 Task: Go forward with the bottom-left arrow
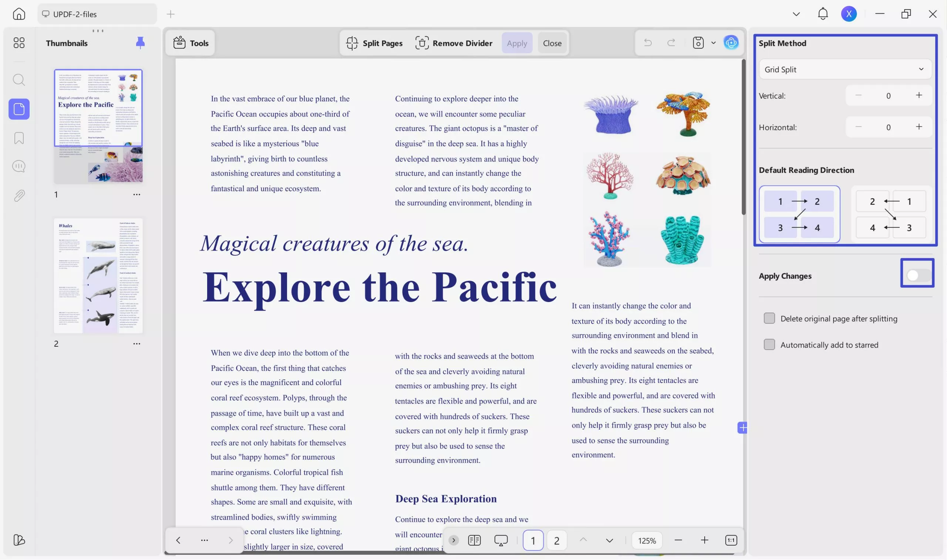tap(230, 540)
